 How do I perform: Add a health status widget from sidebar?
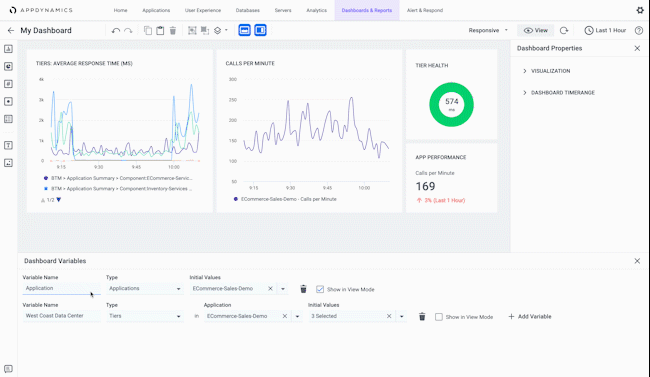click(8, 101)
